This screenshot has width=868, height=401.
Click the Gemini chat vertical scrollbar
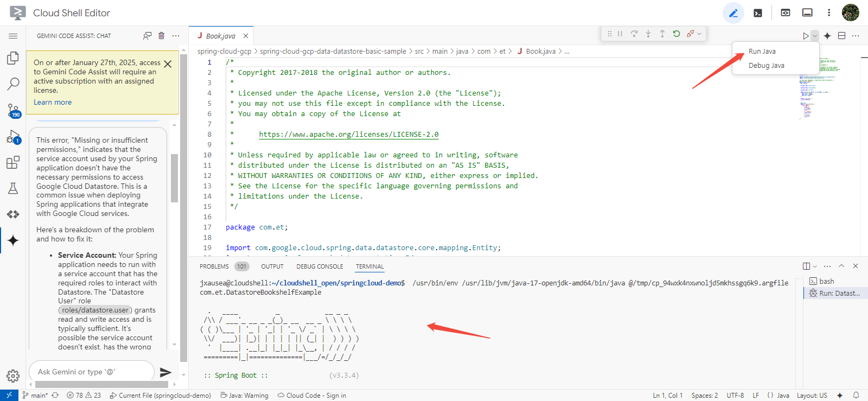pos(174,178)
